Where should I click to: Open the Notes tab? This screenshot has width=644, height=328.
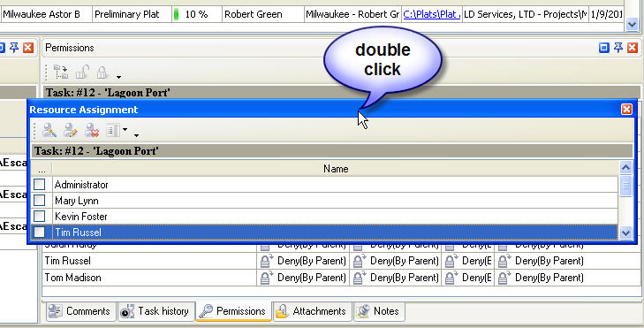tap(379, 311)
